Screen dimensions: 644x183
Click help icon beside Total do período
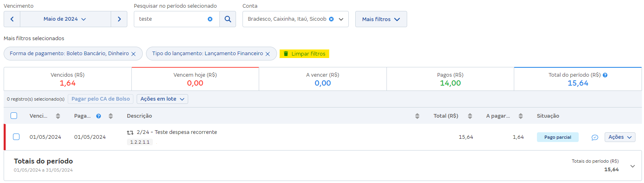(605, 75)
